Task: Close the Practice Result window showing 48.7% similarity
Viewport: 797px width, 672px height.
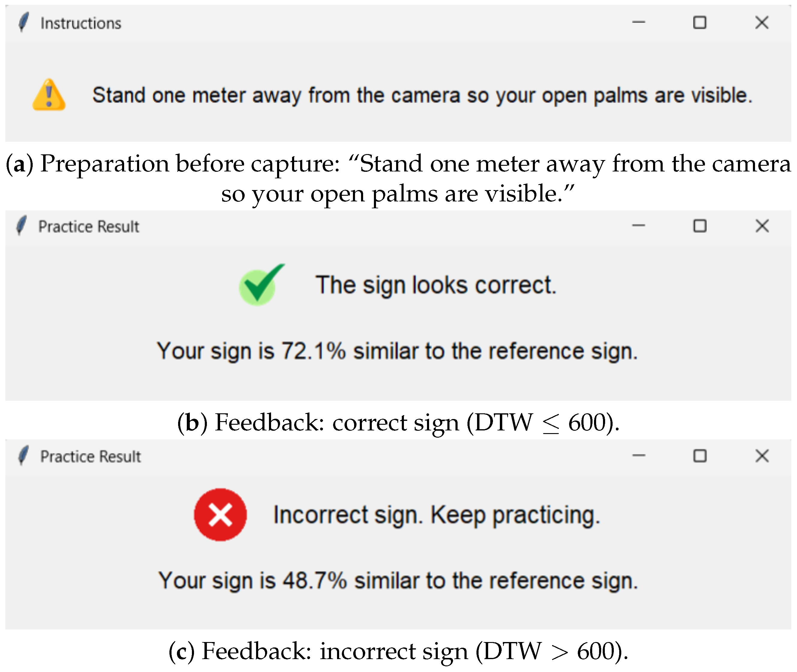Action: click(762, 456)
